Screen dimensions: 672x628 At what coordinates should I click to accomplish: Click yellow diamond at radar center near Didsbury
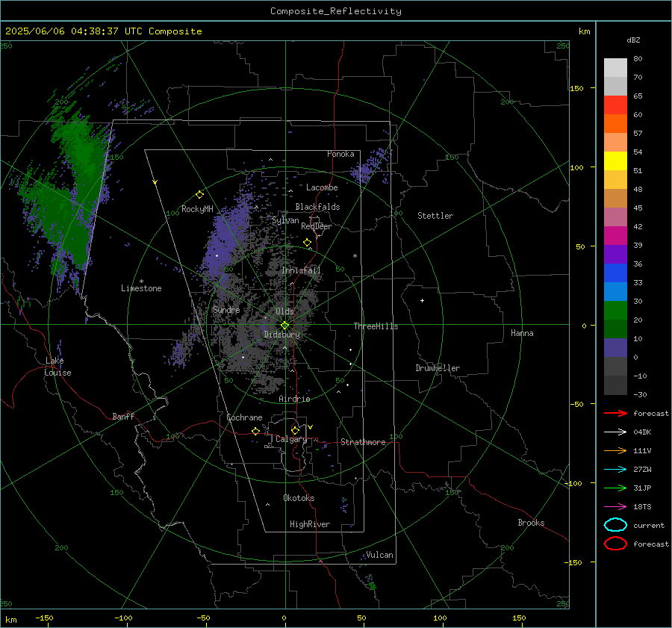click(x=284, y=326)
